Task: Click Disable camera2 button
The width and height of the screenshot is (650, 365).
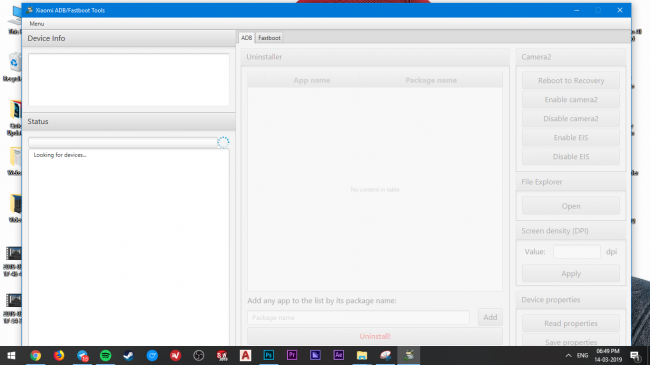Action: pyautogui.click(x=571, y=119)
